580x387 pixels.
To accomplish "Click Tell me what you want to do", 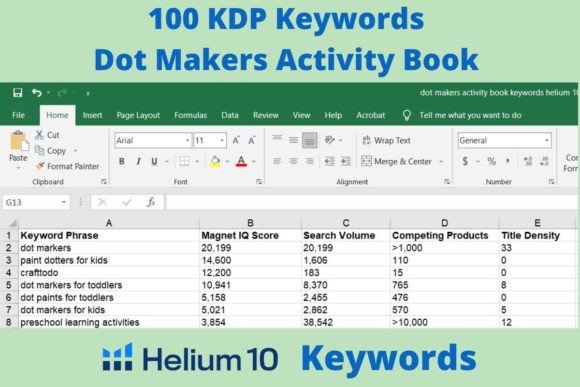I will [x=470, y=115].
